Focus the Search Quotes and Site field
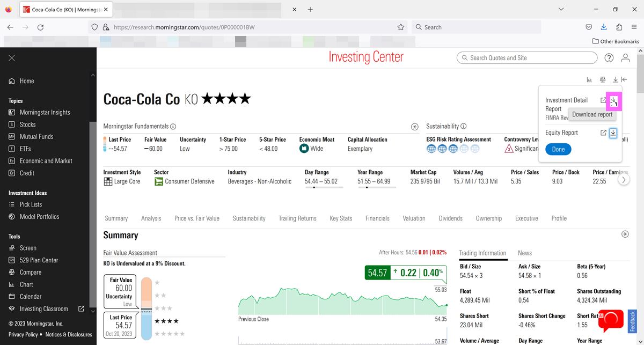This screenshot has width=644, height=345. 527,58
